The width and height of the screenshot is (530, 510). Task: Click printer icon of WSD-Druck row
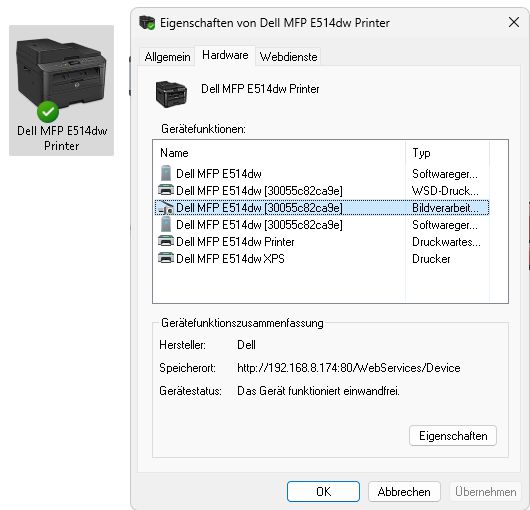[x=166, y=190]
